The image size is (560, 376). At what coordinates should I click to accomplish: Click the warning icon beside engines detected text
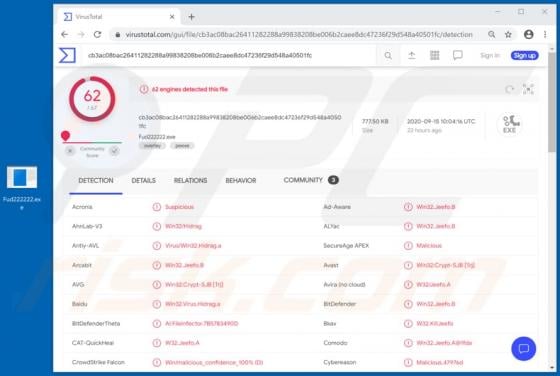(x=144, y=89)
